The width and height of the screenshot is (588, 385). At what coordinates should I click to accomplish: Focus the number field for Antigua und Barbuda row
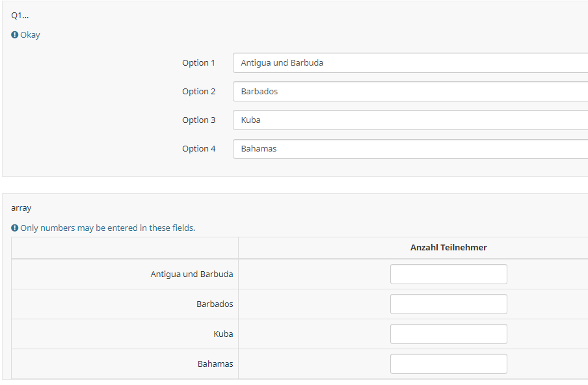[x=448, y=274]
